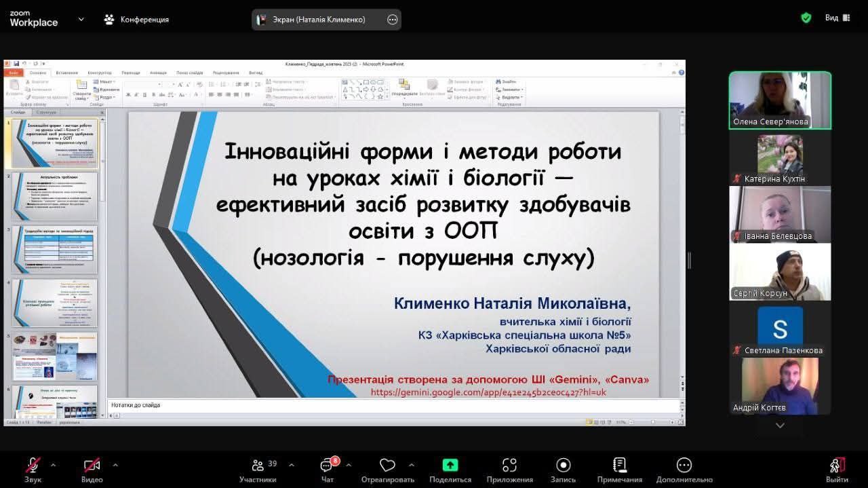Open the Чат chat panel

click(x=328, y=466)
